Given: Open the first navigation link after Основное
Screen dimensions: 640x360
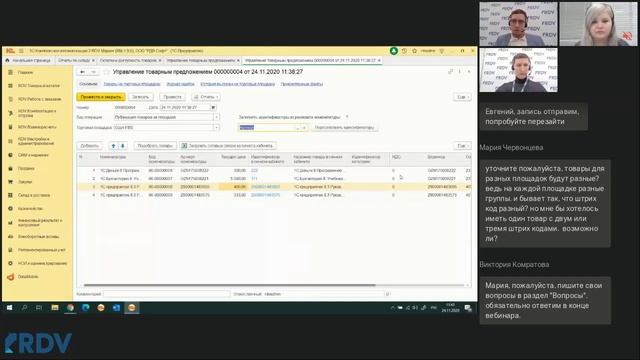Looking at the screenshot, I should [x=132, y=84].
